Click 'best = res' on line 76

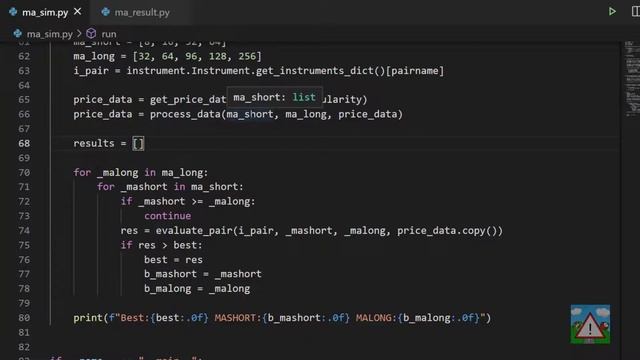tap(173, 260)
